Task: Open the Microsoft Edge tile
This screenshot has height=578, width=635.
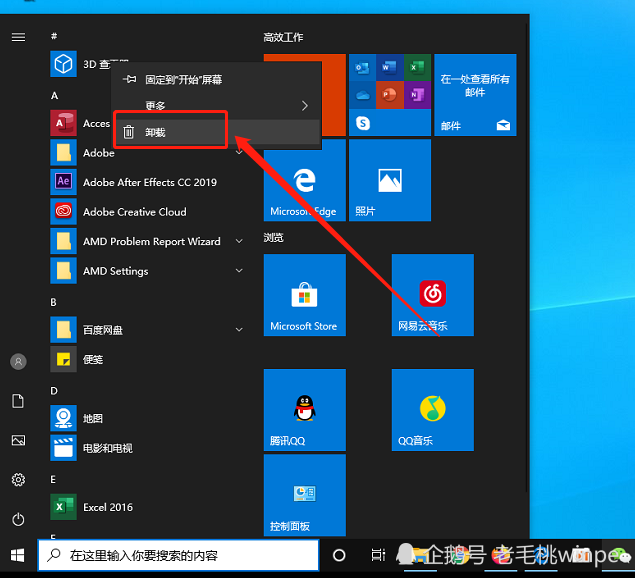Action: 304,181
